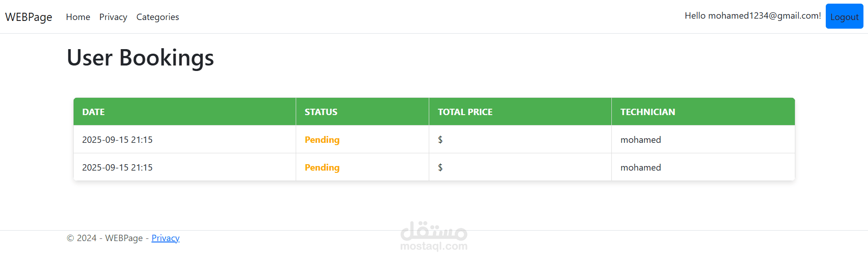The image size is (868, 257).
Task: Click the first row's Pending status
Action: [x=322, y=140]
